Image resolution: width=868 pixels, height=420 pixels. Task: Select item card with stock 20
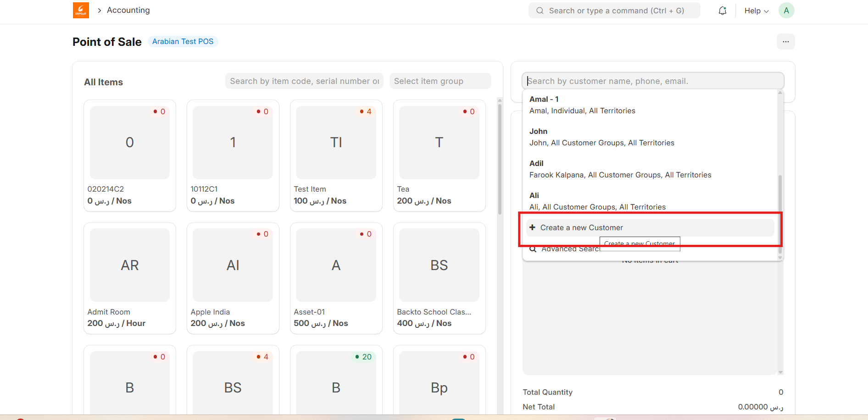[x=336, y=381]
